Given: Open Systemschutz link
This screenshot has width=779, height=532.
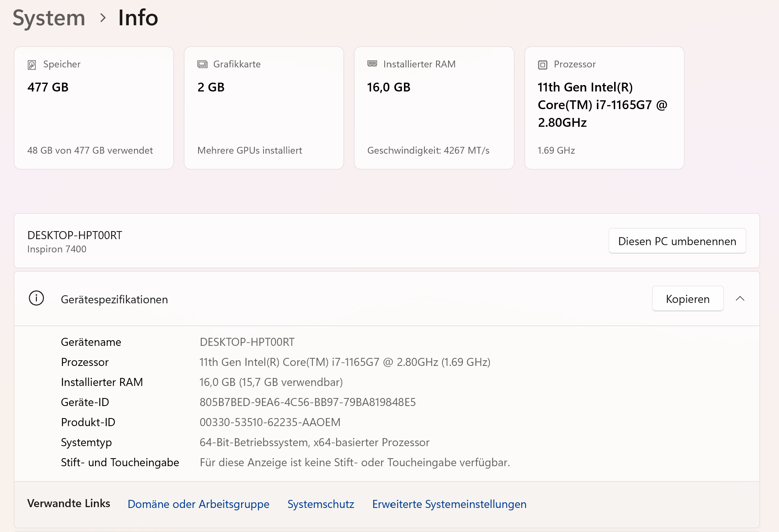Looking at the screenshot, I should tap(321, 504).
